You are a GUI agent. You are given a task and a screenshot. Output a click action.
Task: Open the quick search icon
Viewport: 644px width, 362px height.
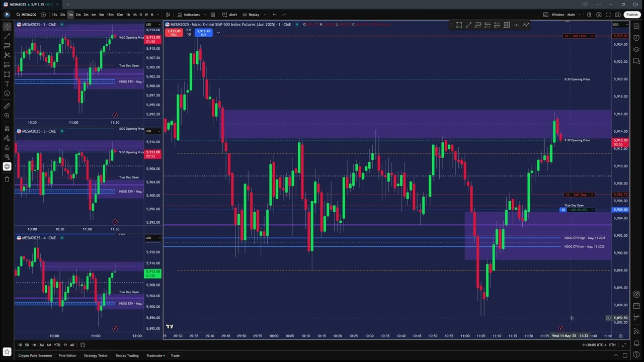589,15
